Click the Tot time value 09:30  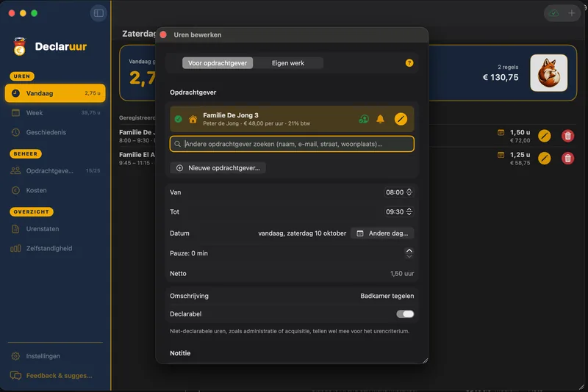pyautogui.click(x=395, y=211)
